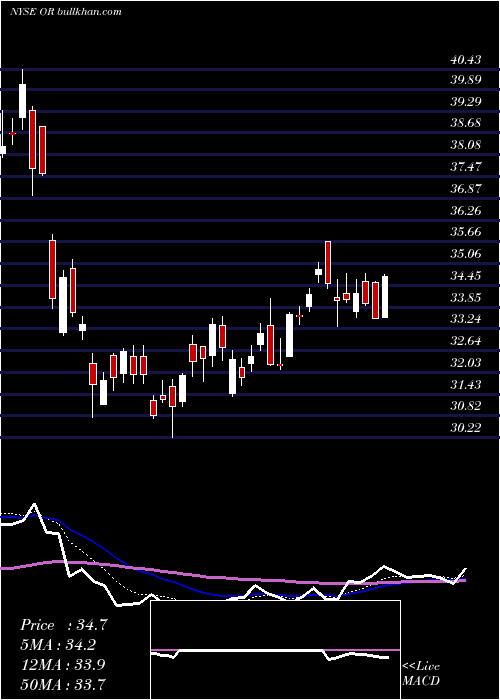Screen dimensions: 500x700
Task: Click the 38.08 price axis label
Action: [466, 145]
